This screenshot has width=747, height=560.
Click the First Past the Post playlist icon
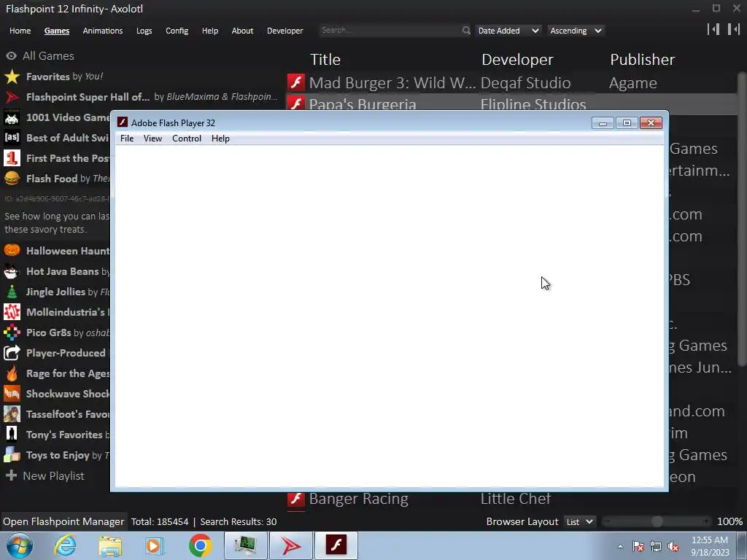pyautogui.click(x=12, y=158)
